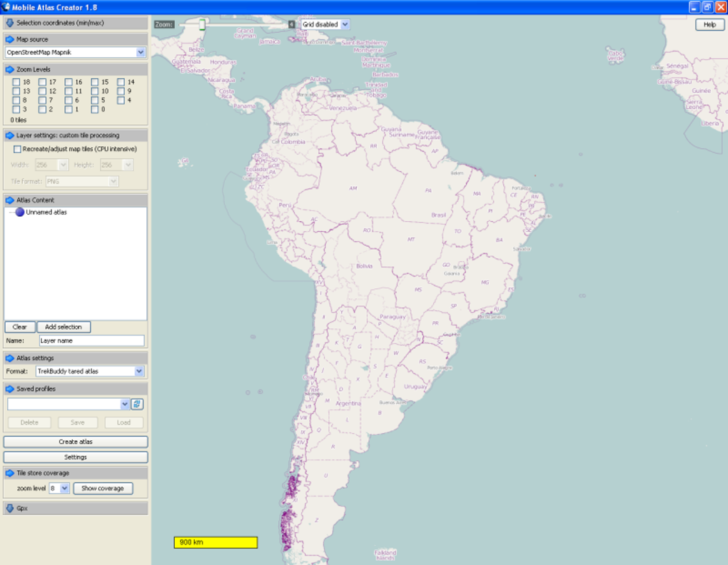Click the Help button
This screenshot has width=728, height=565.
(x=709, y=24)
